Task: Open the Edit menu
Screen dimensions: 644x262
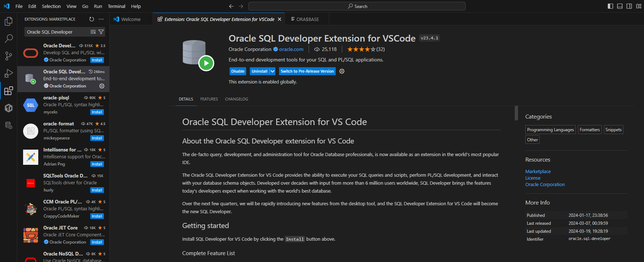Action: coord(32,6)
